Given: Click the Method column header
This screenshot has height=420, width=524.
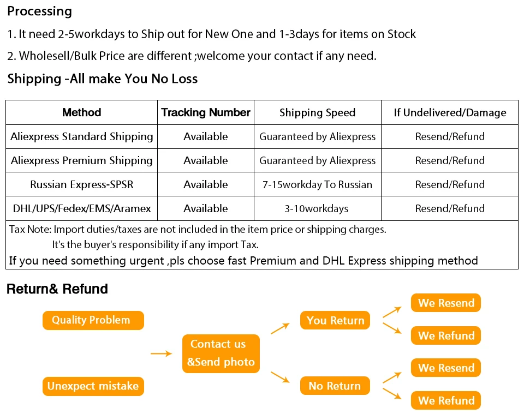Looking at the screenshot, I should [x=81, y=112].
